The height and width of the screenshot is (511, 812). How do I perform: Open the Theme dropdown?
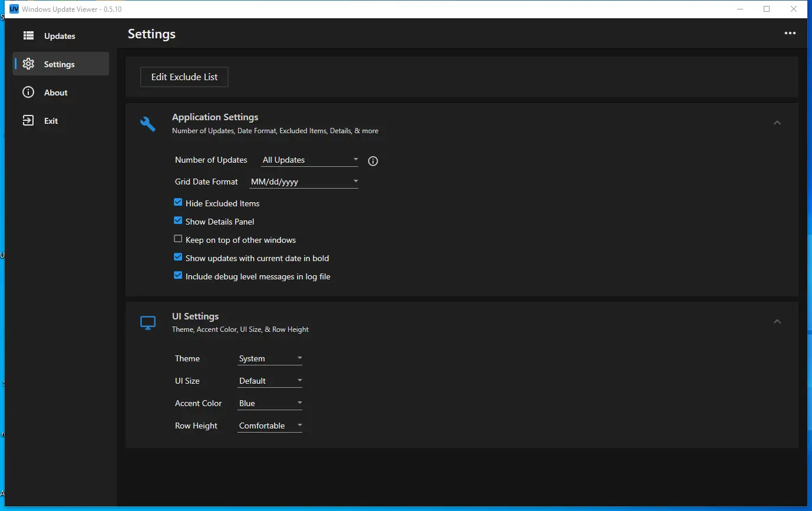(x=270, y=359)
